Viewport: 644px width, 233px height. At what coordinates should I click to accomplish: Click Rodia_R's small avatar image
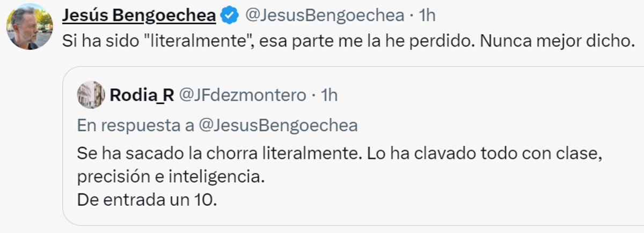91,95
